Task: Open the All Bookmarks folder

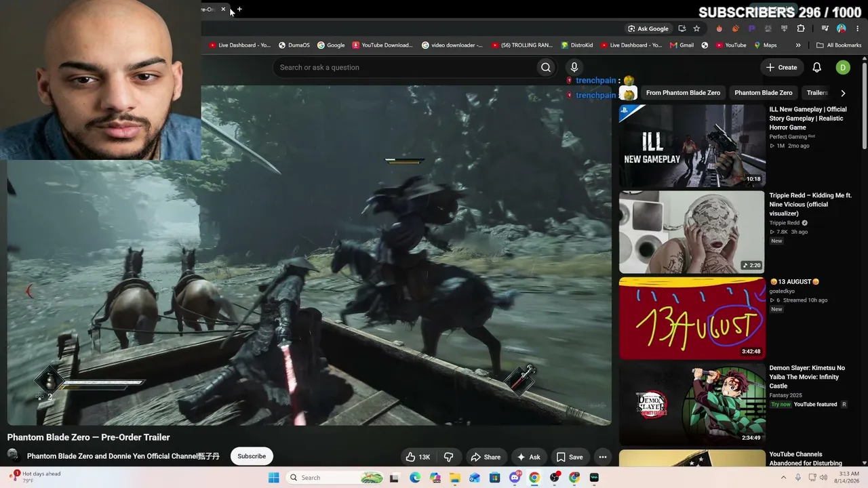Action: tap(839, 45)
